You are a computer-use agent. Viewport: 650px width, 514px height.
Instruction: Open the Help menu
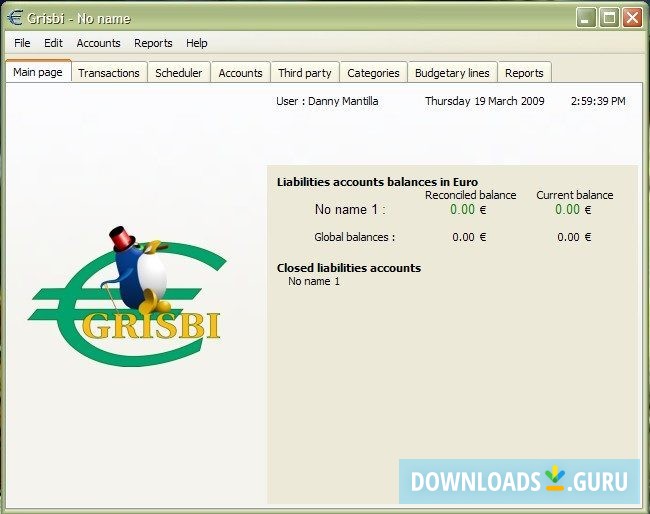click(x=196, y=43)
